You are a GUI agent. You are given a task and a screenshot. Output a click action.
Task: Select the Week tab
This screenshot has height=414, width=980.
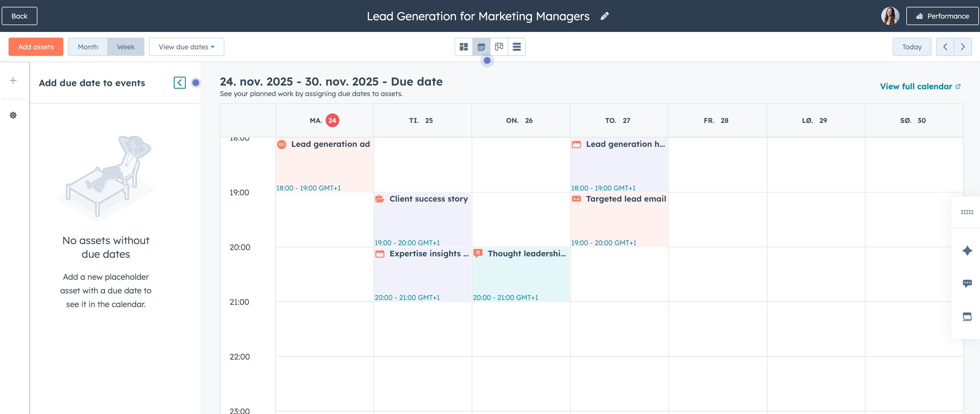point(126,46)
